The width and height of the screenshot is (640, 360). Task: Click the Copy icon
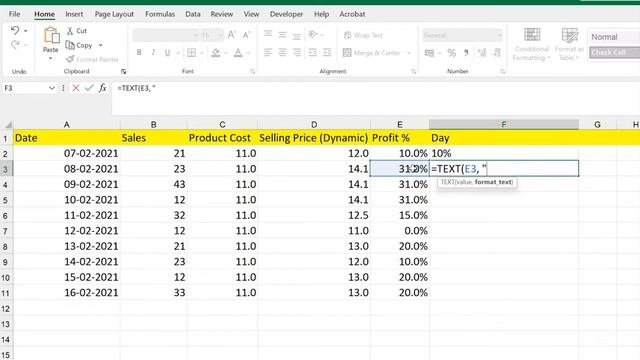(x=70, y=45)
